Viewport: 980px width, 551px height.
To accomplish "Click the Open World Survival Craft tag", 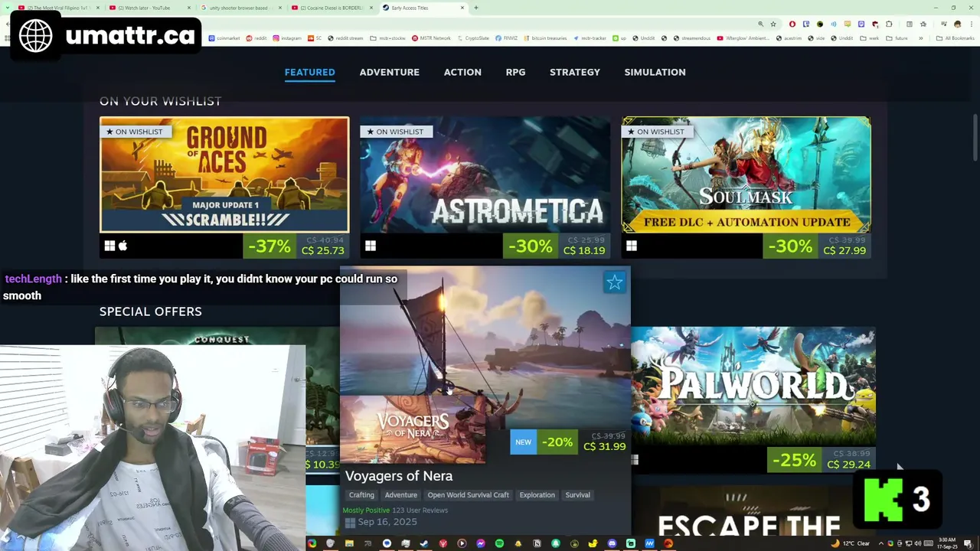I will point(468,495).
